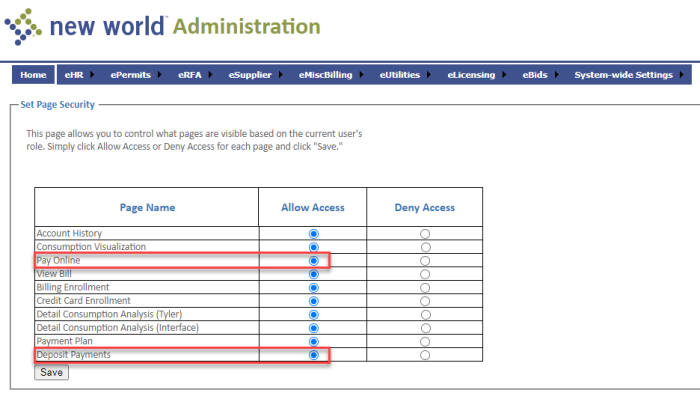Deny access for Consumption Visualization
The height and width of the screenshot is (393, 700).
[425, 247]
